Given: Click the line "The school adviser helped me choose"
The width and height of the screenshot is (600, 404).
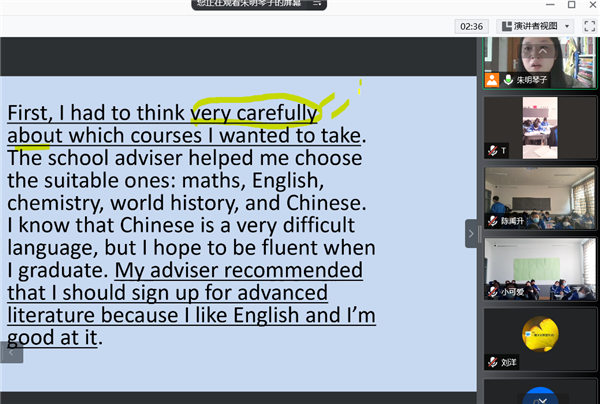Looking at the screenshot, I should [185, 158].
